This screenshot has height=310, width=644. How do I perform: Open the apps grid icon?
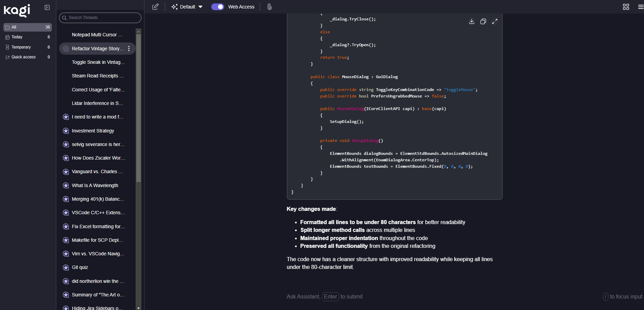626,7
